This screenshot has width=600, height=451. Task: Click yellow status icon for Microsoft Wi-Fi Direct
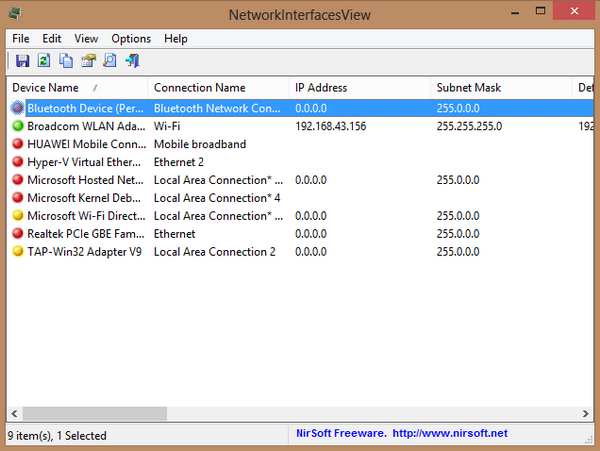(18, 216)
